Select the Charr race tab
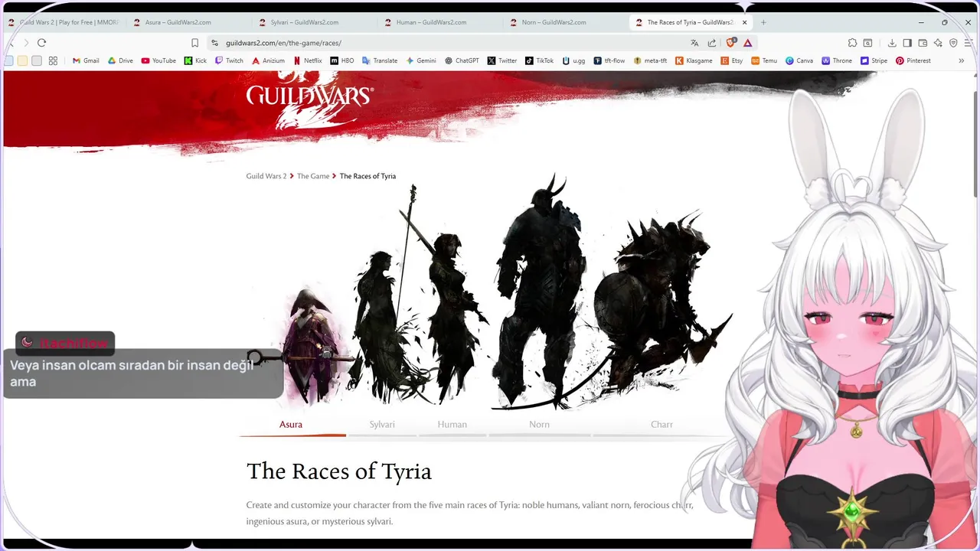This screenshot has width=980, height=551. 661,424
